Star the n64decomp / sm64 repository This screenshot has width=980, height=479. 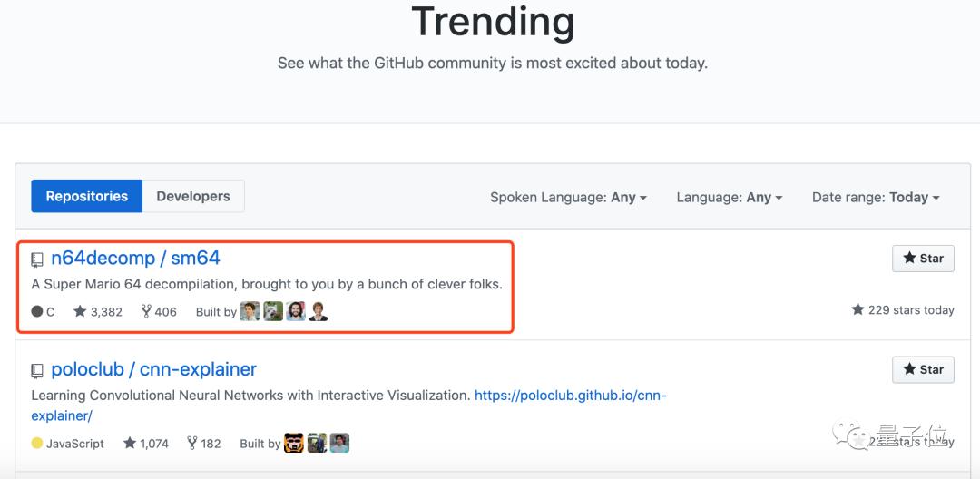point(923,259)
